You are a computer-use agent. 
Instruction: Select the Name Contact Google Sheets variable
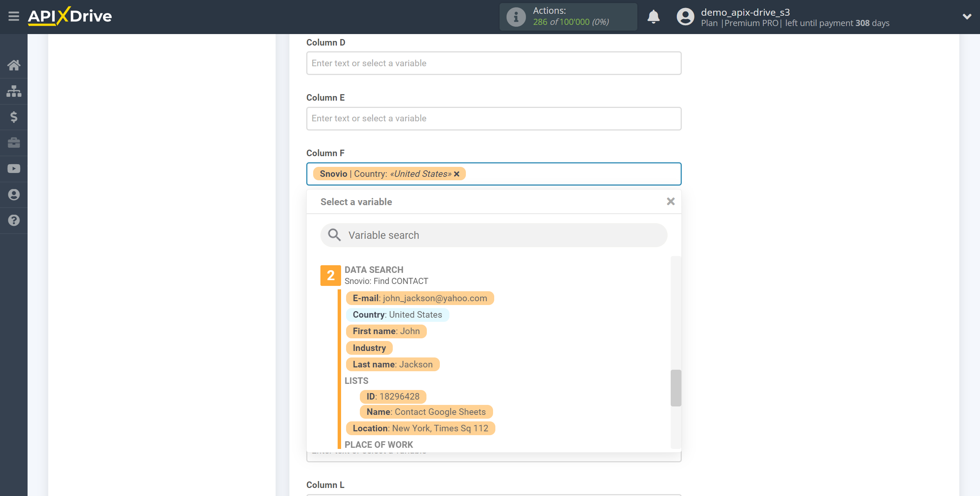point(426,412)
